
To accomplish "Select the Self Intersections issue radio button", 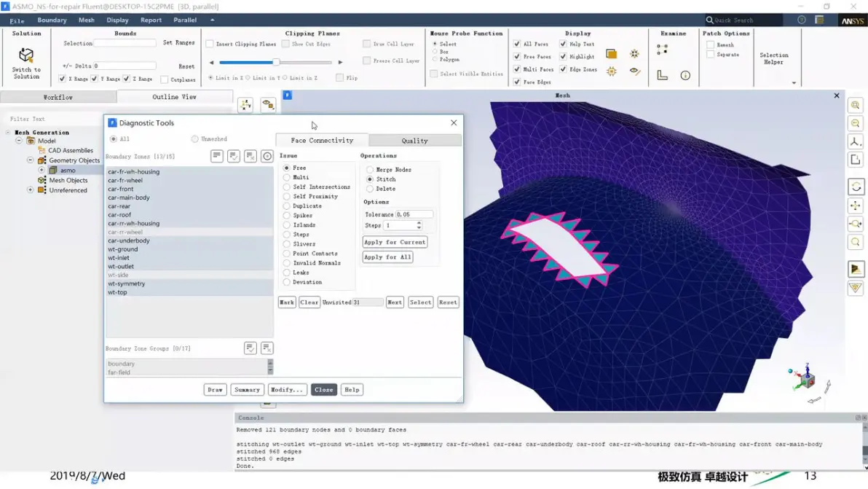I will [287, 187].
